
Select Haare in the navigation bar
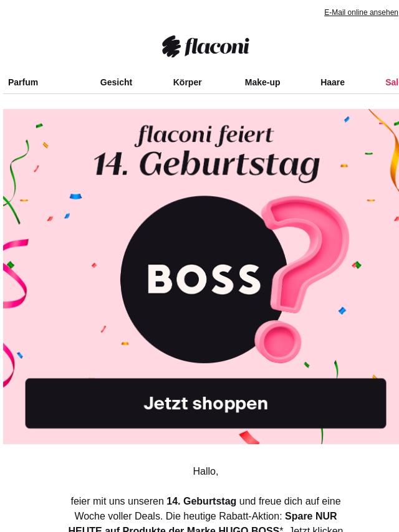coord(332,82)
